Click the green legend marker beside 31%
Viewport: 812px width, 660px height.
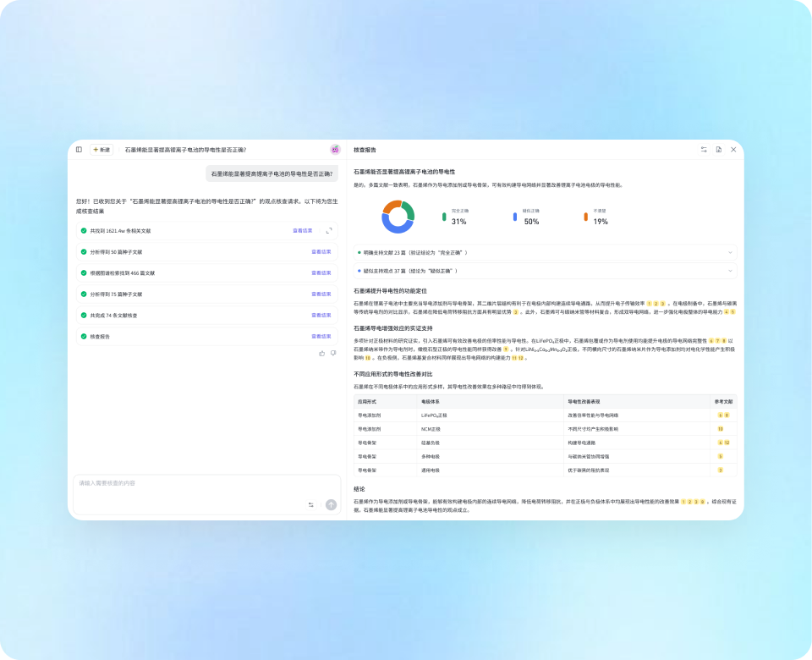point(444,217)
